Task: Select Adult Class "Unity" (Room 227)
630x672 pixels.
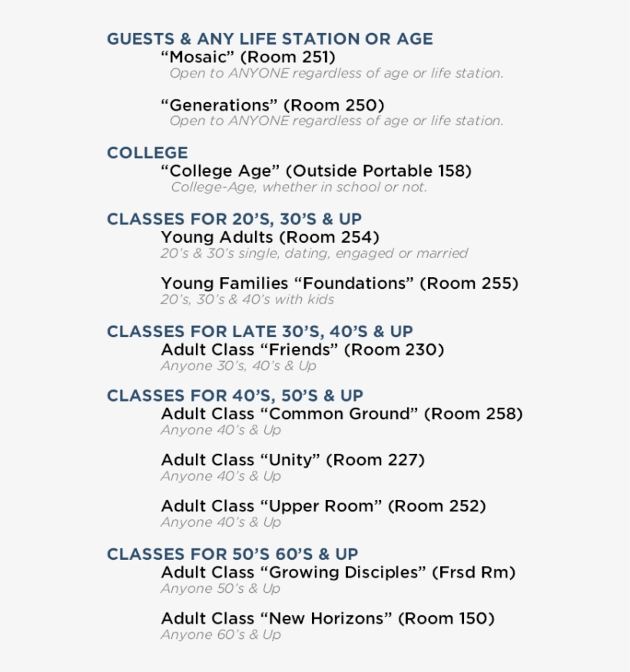Action: coord(293,460)
